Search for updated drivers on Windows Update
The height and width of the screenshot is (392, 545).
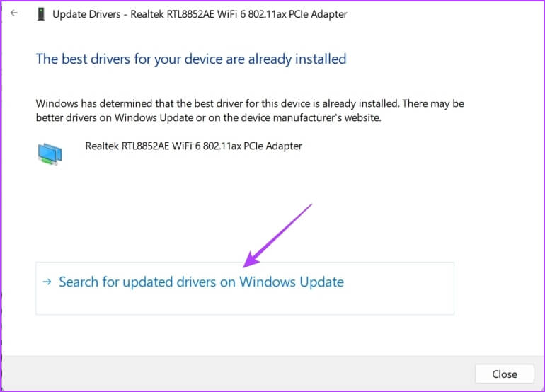tap(245, 289)
